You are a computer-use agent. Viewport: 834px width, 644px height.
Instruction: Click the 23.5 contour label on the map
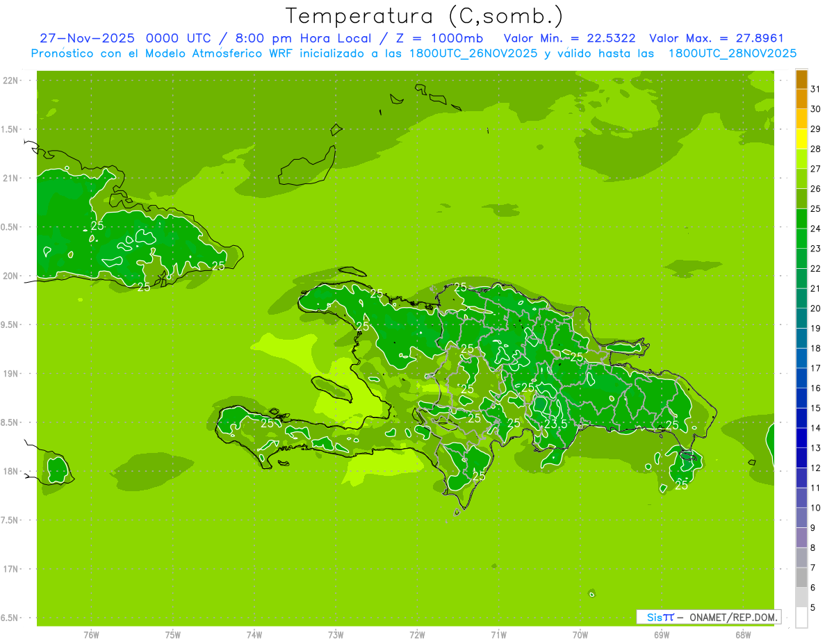[555, 424]
